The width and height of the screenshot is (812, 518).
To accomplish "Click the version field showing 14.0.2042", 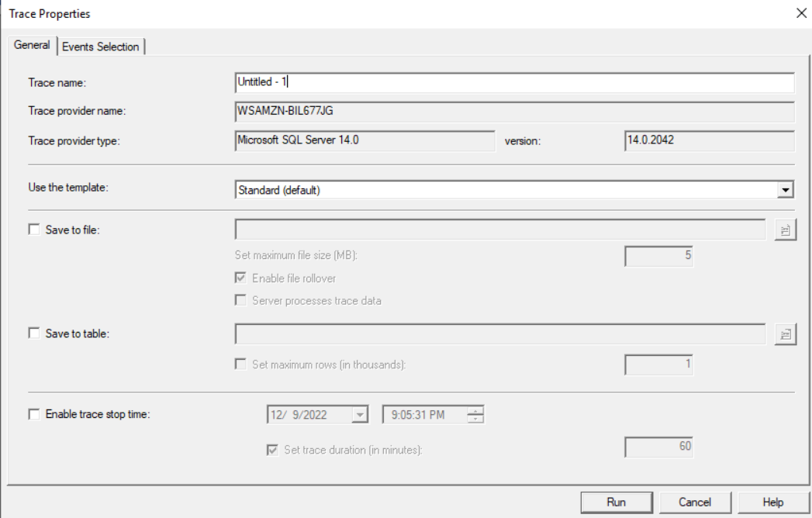I will [710, 141].
